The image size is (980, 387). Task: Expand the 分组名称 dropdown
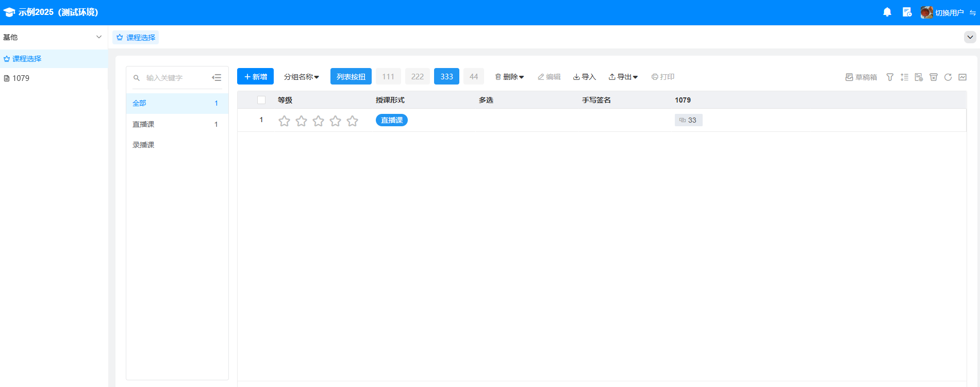[x=301, y=77]
